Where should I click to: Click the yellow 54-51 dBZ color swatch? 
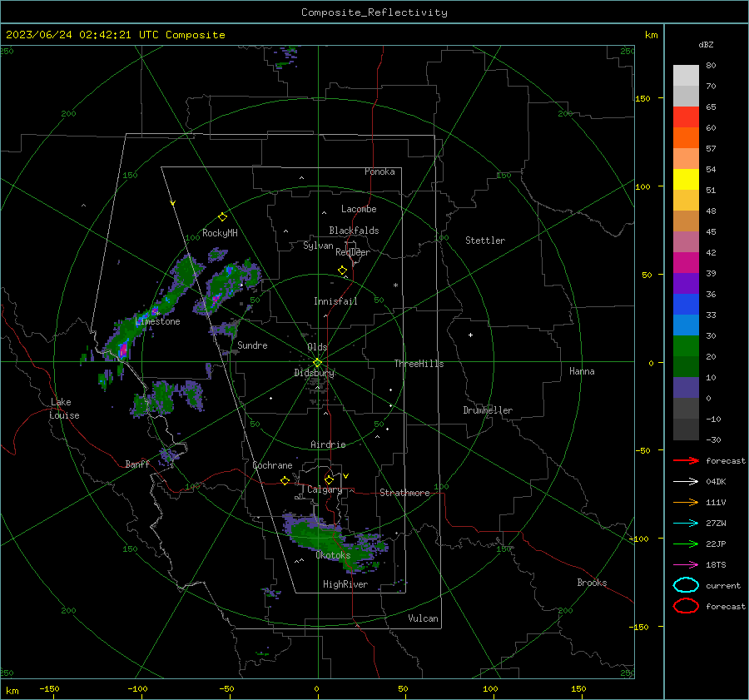click(686, 180)
